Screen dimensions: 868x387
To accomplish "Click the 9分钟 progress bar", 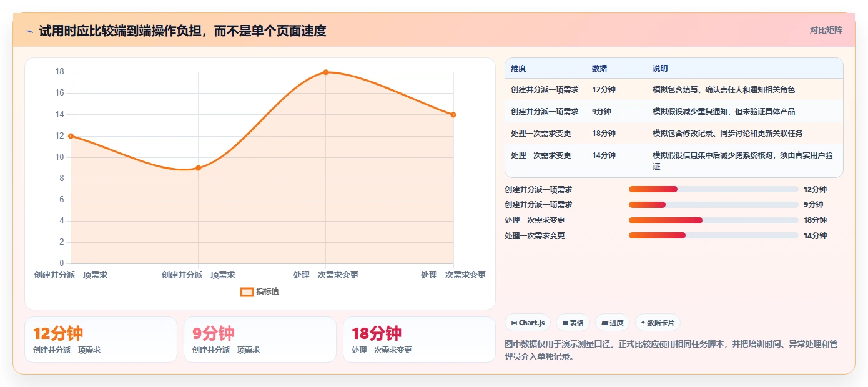I will [x=714, y=205].
